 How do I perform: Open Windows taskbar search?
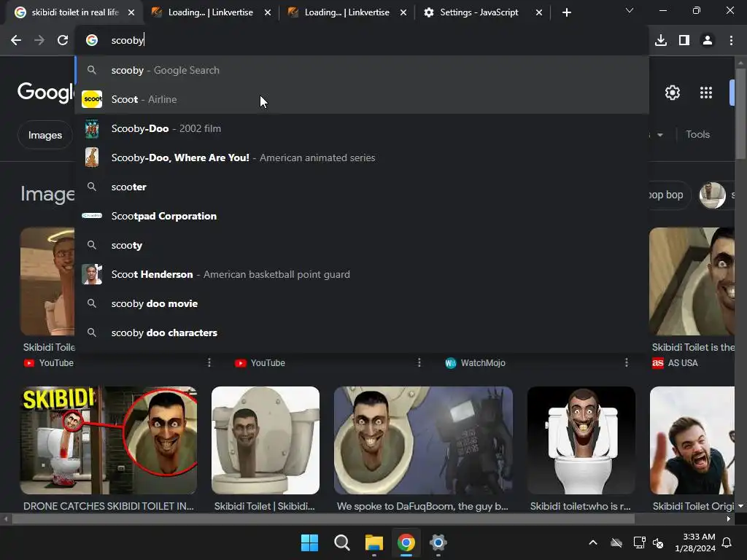point(341,542)
